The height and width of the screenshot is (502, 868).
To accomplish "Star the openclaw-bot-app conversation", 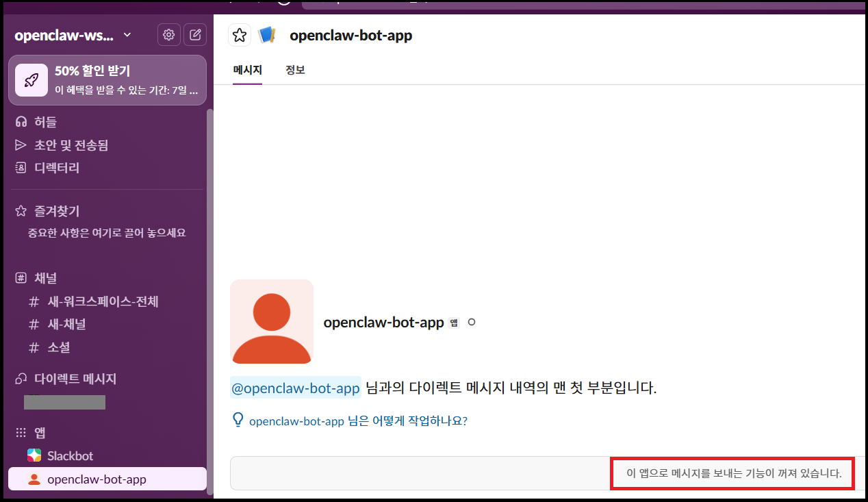I will 239,35.
